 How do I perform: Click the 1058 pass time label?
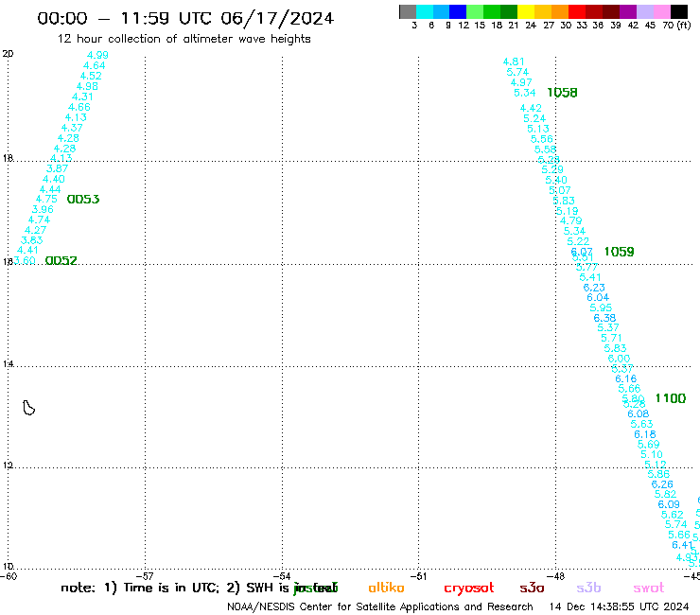click(x=562, y=93)
